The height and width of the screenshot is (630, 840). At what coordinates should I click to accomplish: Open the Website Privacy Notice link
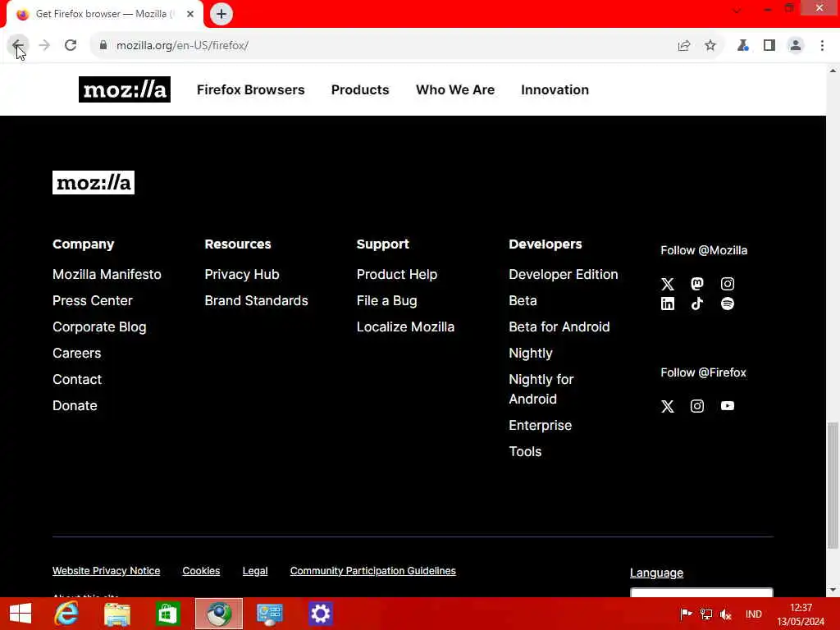106,571
